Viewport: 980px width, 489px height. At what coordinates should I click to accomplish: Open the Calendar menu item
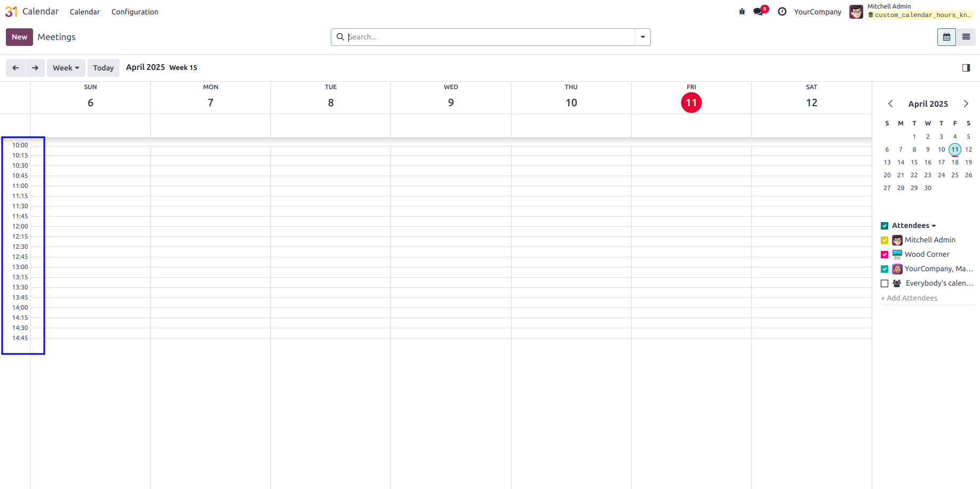(85, 12)
